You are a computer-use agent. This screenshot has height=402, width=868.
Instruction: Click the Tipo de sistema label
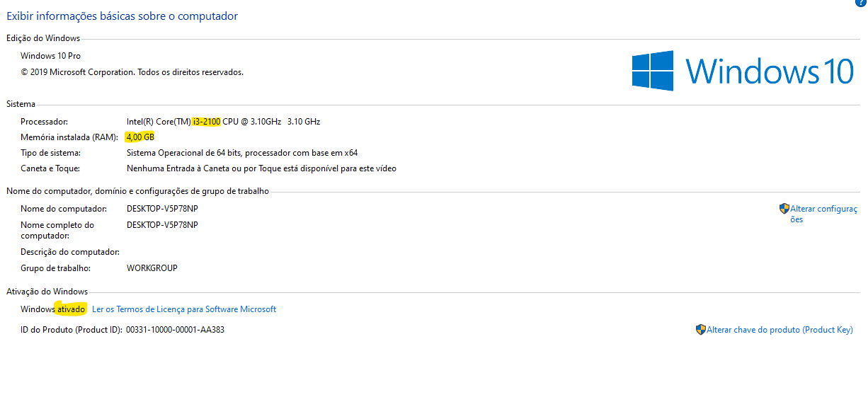pos(50,153)
